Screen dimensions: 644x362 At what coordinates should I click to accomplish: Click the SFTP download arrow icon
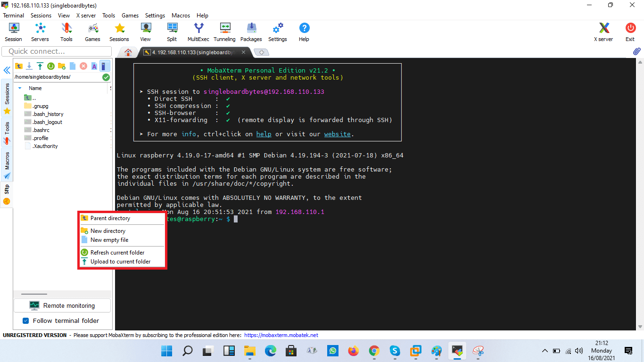[29, 66]
